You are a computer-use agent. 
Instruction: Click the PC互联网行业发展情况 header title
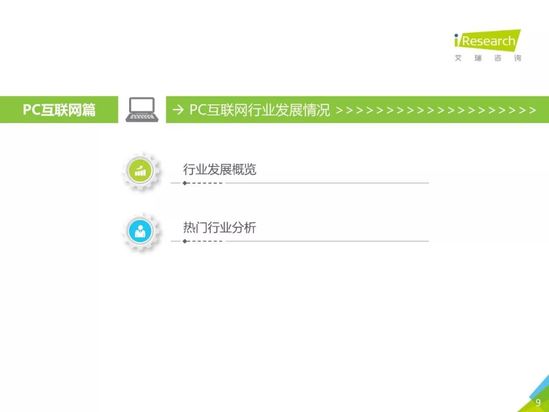click(259, 110)
